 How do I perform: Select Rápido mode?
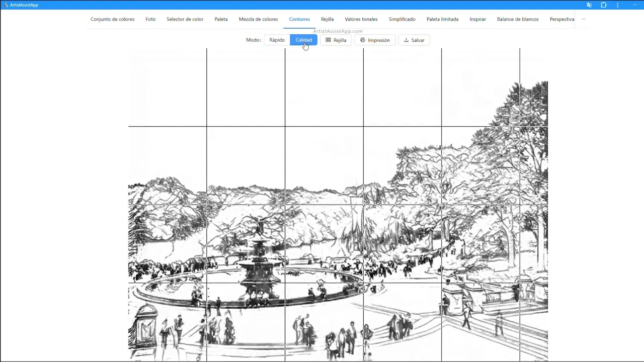click(x=277, y=40)
